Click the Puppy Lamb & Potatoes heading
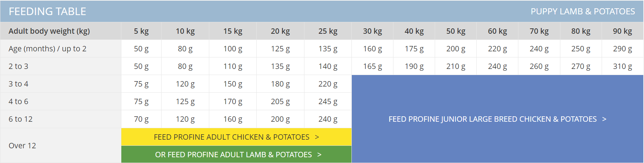This screenshot has width=644, height=163. (583, 11)
